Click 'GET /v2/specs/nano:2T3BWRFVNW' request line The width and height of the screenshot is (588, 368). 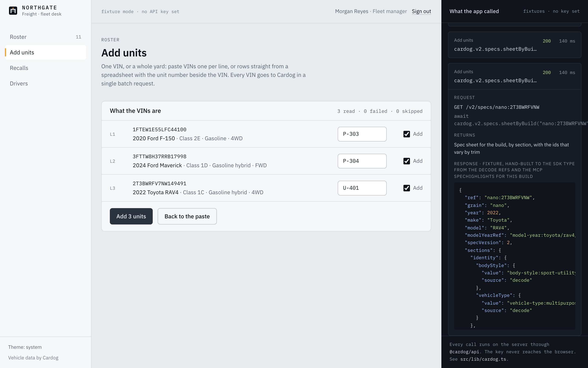pyautogui.click(x=496, y=107)
